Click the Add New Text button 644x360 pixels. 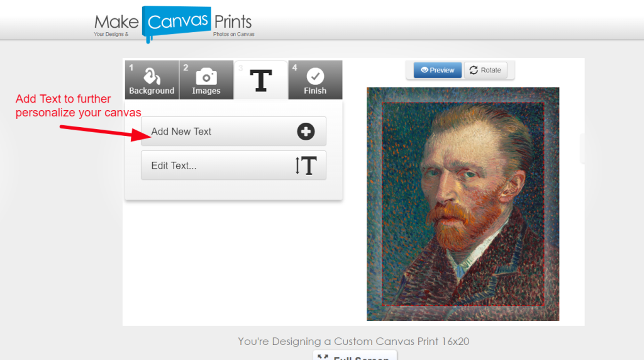tap(233, 131)
